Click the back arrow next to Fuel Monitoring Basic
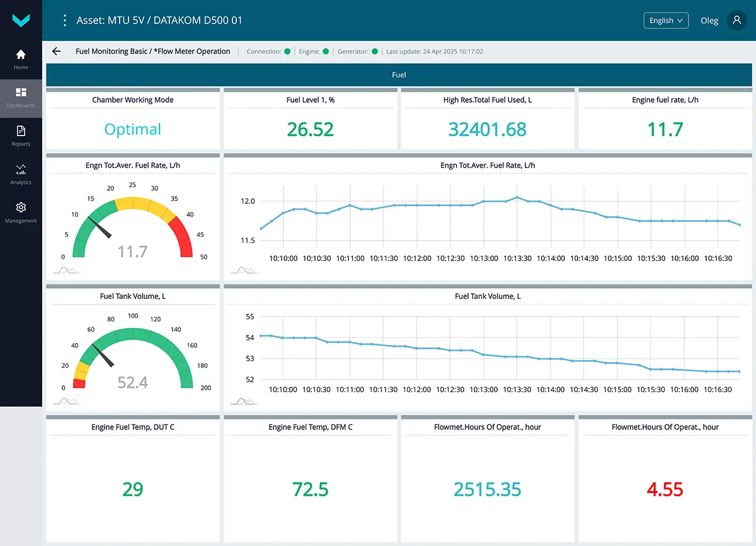 (x=57, y=52)
